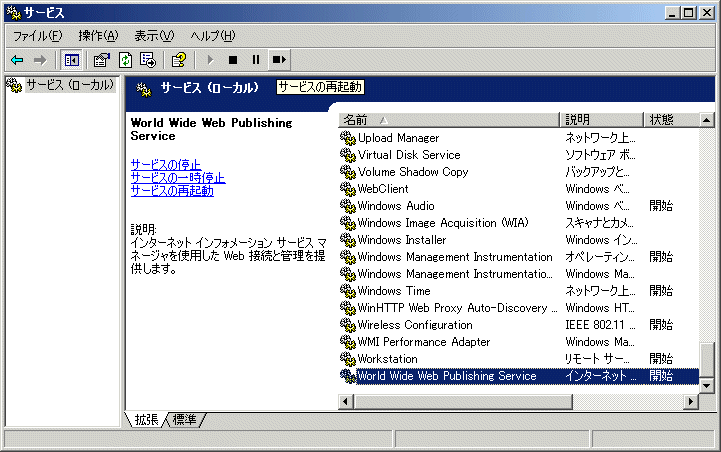Restart the service with the toolbar restart icon
The height and width of the screenshot is (452, 721).
pyautogui.click(x=279, y=60)
